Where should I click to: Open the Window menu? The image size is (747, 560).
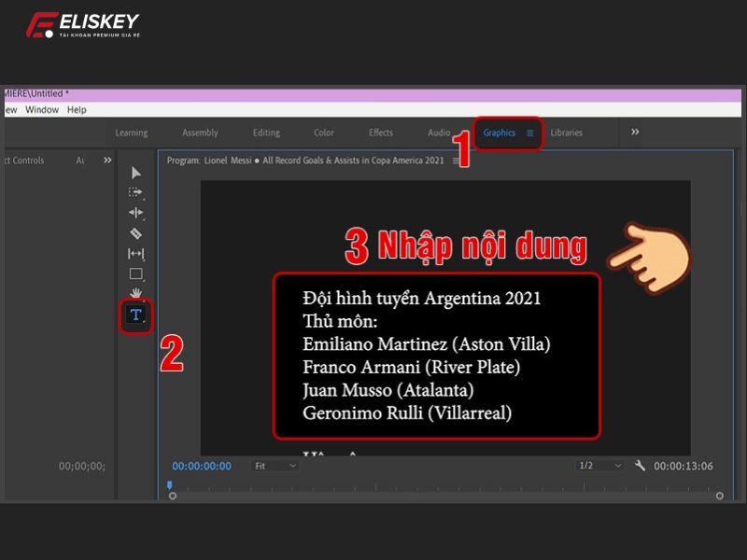tap(42, 109)
